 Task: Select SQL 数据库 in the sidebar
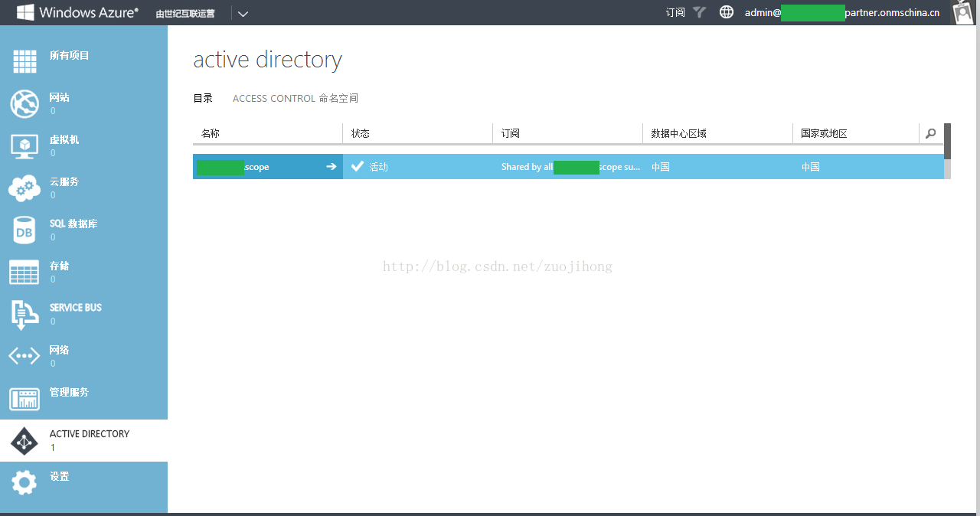(73, 224)
